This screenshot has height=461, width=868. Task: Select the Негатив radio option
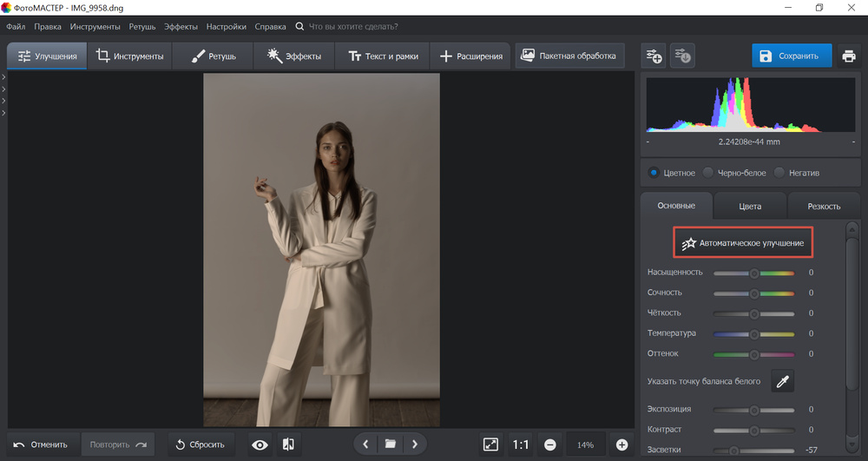[x=779, y=173]
